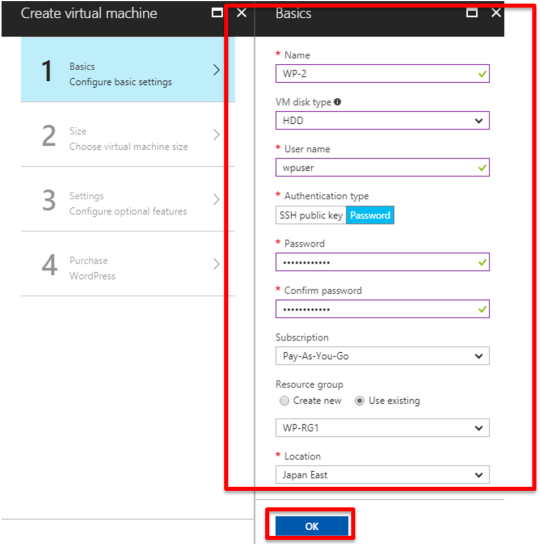The width and height of the screenshot is (540, 544).
Task: Click the Confirm password input field
Action: tap(382, 309)
